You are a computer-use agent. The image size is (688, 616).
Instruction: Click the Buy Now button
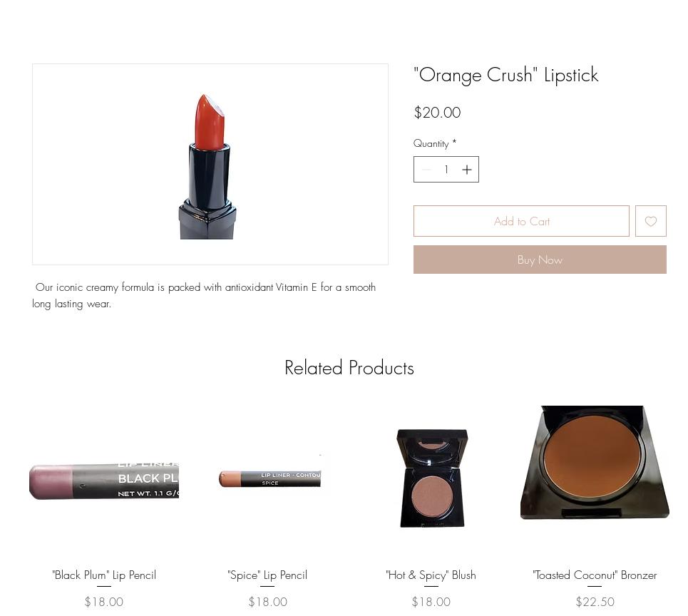point(540,260)
